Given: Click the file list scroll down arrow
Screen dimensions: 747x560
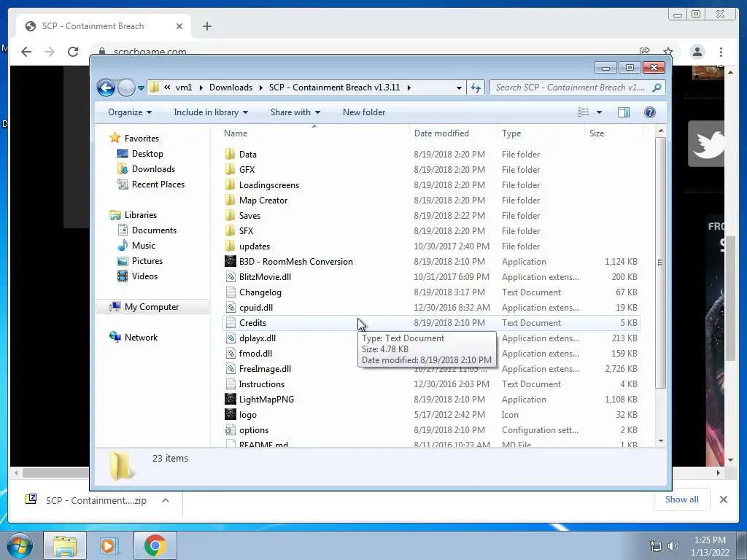Looking at the screenshot, I should click(x=660, y=441).
